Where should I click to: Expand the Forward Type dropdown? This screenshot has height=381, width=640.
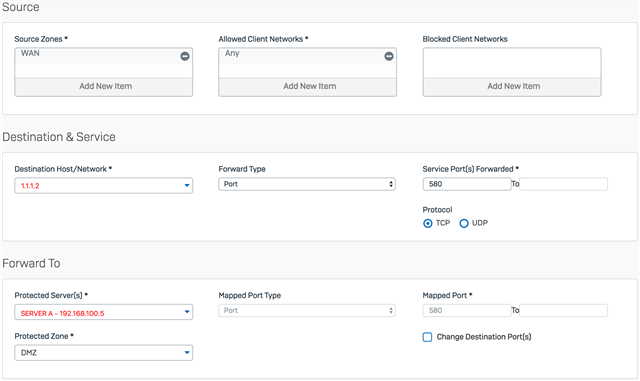coord(307,184)
